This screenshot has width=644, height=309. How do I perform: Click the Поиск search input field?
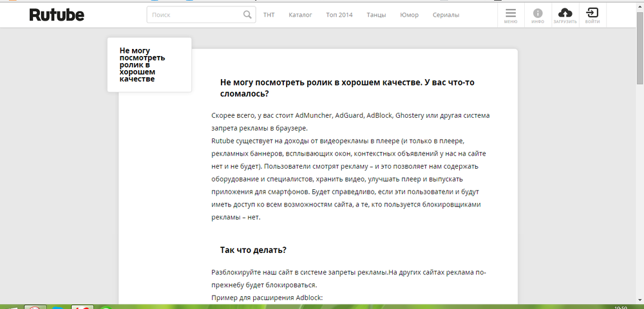coord(194,15)
